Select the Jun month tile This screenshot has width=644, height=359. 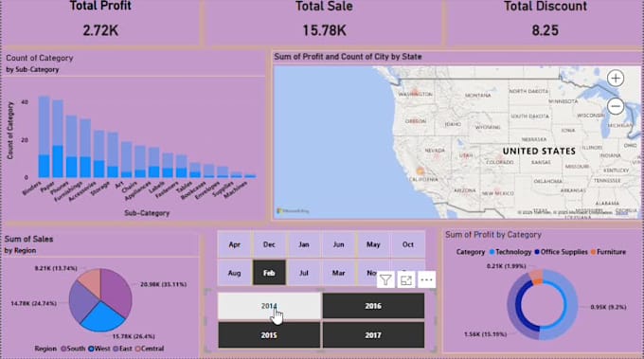(338, 244)
